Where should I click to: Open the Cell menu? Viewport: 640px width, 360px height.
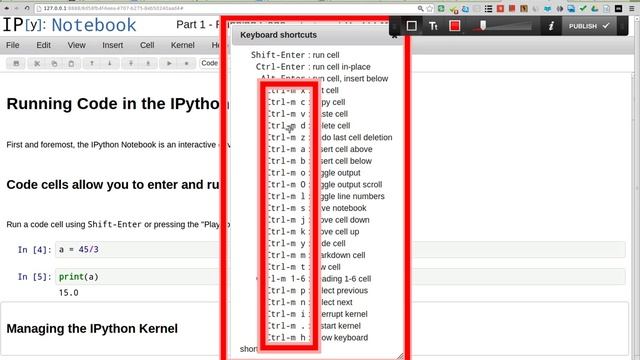147,45
